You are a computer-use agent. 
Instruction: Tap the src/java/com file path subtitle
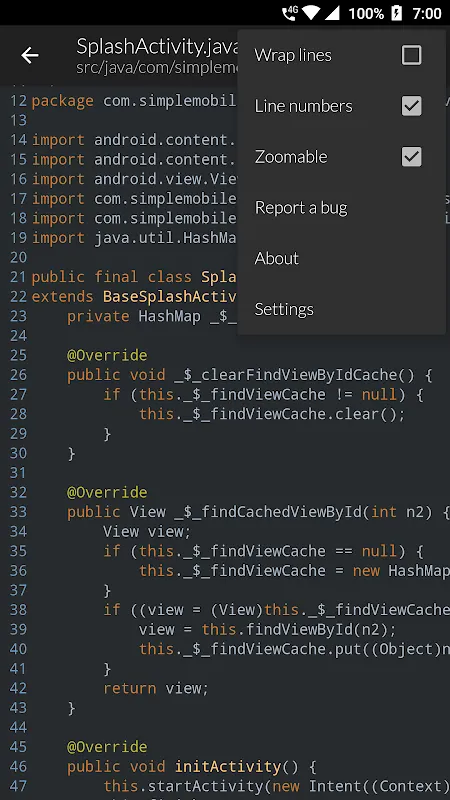point(158,67)
